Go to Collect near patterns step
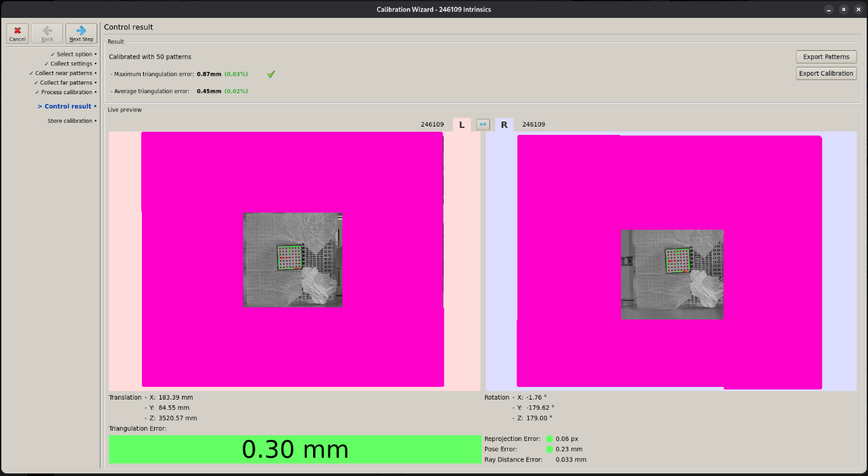The image size is (868, 476). point(64,73)
